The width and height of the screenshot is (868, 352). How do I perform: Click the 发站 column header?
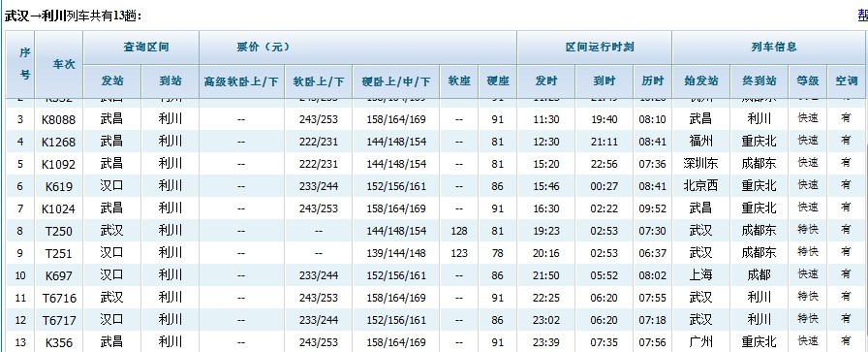(x=112, y=80)
